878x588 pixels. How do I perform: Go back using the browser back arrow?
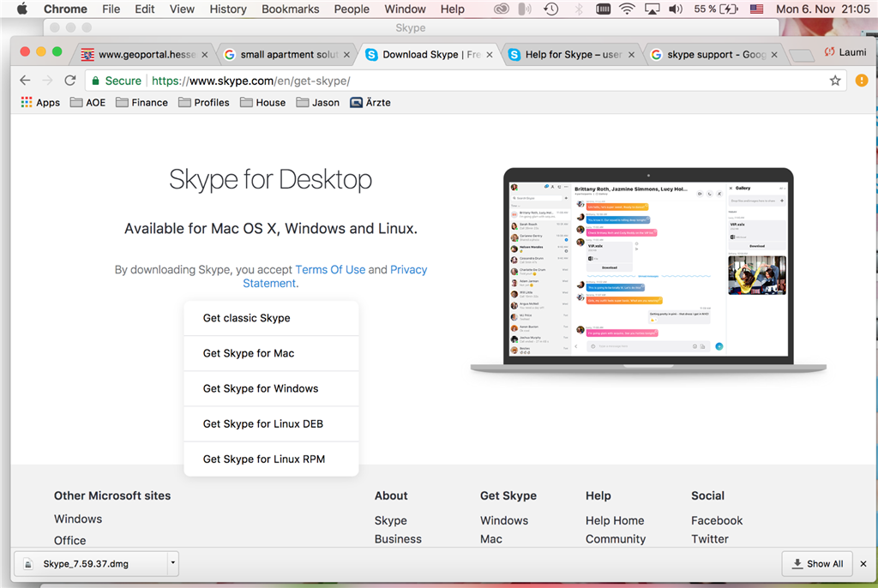point(25,81)
